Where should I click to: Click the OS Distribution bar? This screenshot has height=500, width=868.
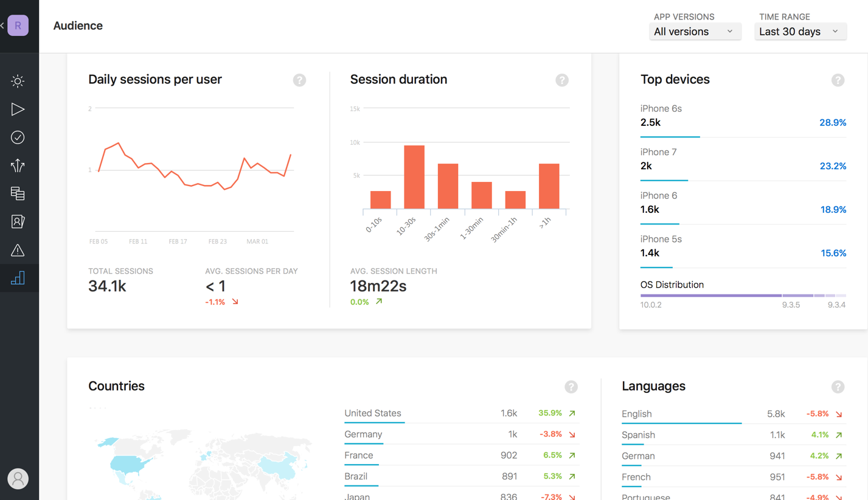[x=743, y=296]
